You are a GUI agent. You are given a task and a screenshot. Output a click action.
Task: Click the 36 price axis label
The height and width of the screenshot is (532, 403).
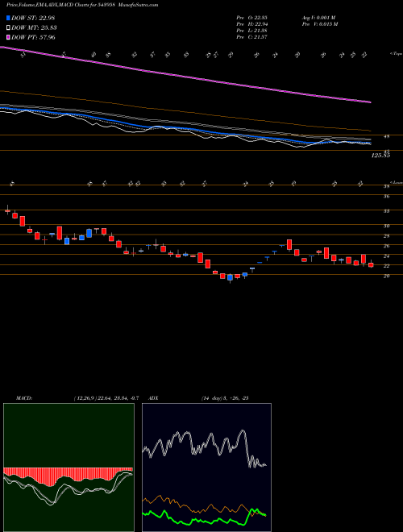[x=386, y=196]
